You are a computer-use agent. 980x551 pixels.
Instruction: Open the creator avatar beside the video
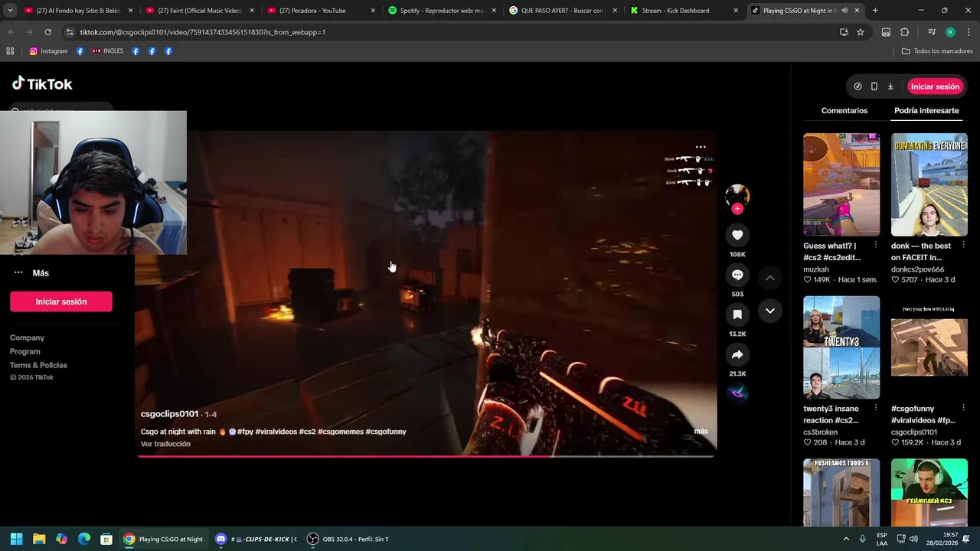pos(737,196)
